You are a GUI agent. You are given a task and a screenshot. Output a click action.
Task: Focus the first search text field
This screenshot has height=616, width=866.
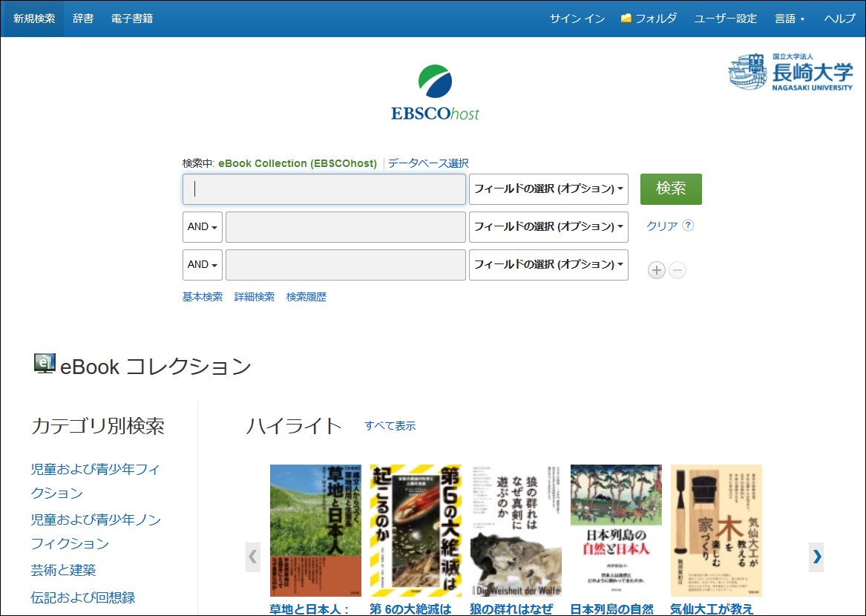324,189
